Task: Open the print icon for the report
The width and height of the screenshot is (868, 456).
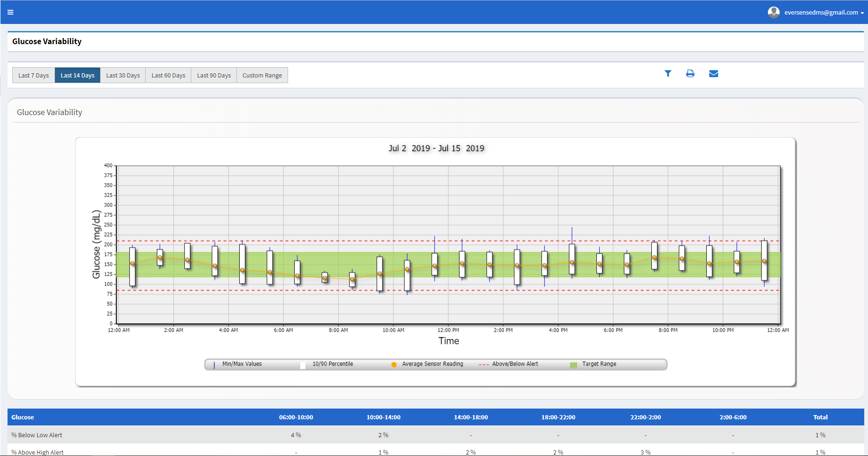Action: coord(690,74)
